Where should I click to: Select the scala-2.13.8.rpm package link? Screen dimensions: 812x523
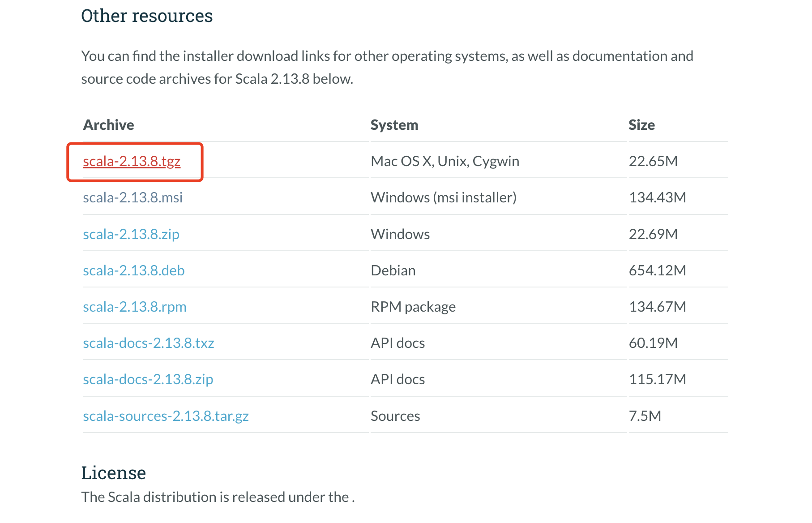[x=134, y=307]
